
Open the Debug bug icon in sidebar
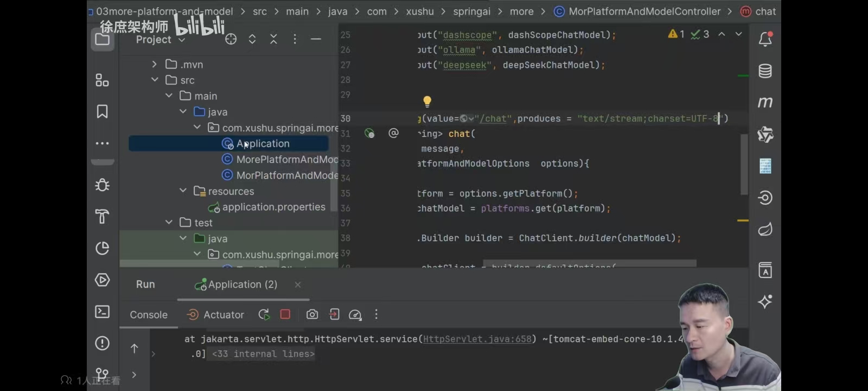click(102, 185)
